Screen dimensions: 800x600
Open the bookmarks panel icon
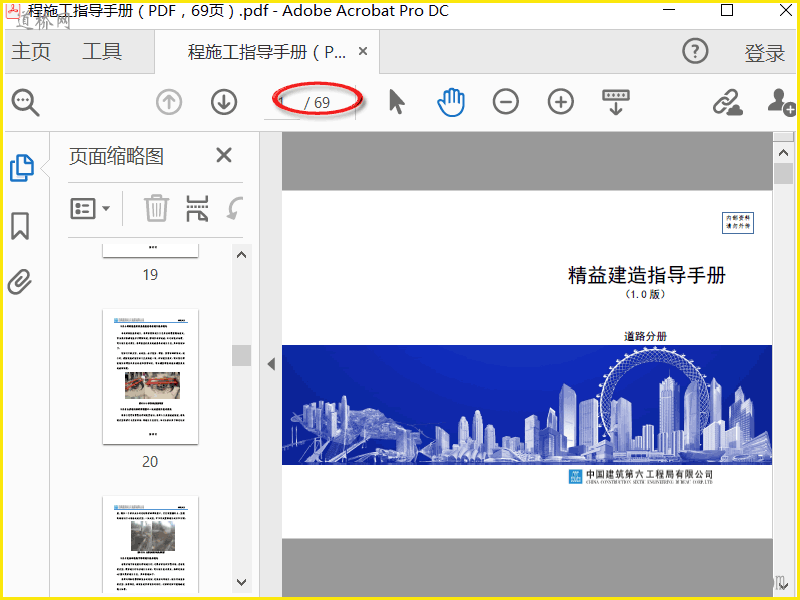pyautogui.click(x=20, y=226)
